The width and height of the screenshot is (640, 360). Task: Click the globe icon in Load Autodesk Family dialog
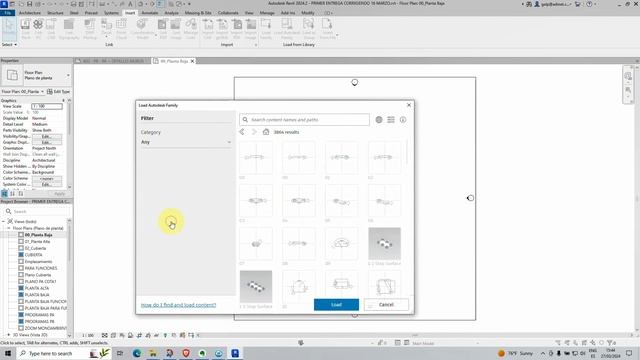pyautogui.click(x=379, y=120)
